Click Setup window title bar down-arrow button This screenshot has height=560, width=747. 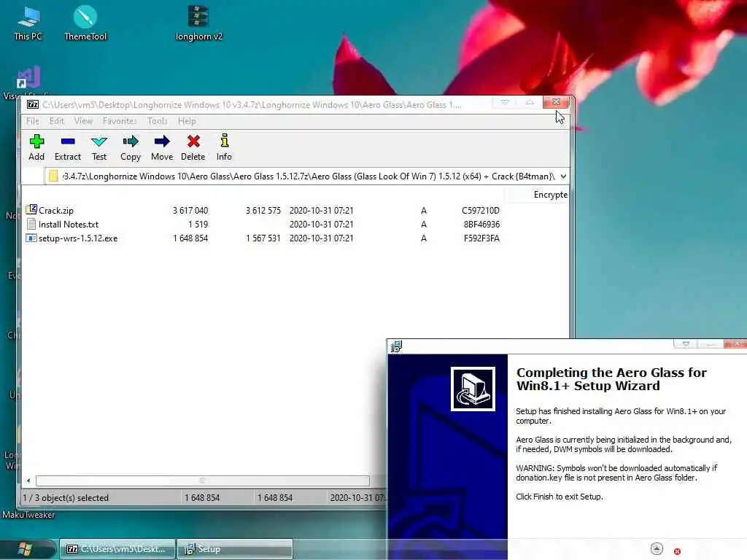point(686,344)
